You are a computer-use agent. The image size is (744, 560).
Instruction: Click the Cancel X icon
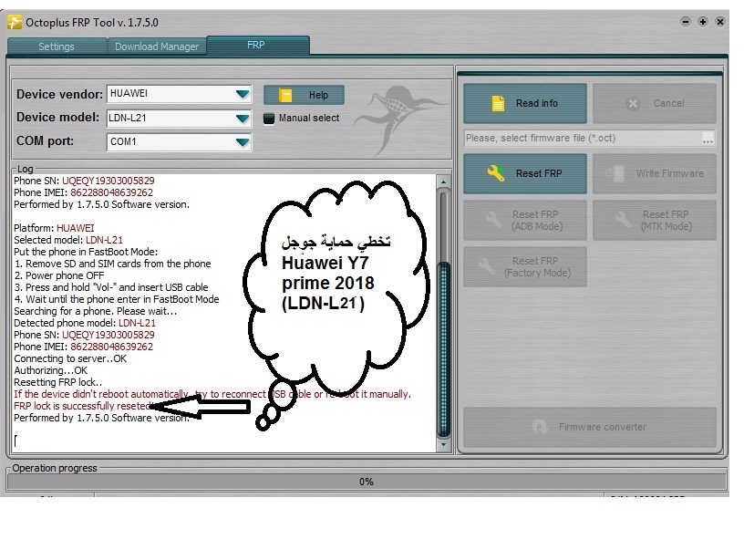(633, 103)
